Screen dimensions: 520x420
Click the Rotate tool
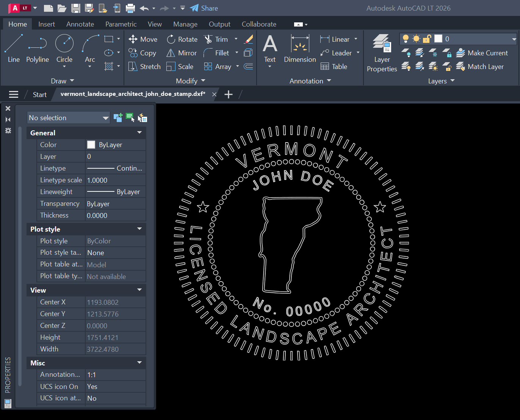pyautogui.click(x=182, y=39)
